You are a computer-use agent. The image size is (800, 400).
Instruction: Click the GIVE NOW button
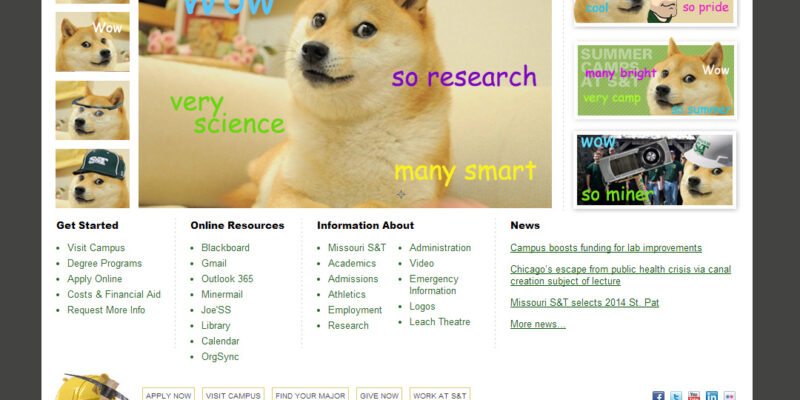pos(379,395)
